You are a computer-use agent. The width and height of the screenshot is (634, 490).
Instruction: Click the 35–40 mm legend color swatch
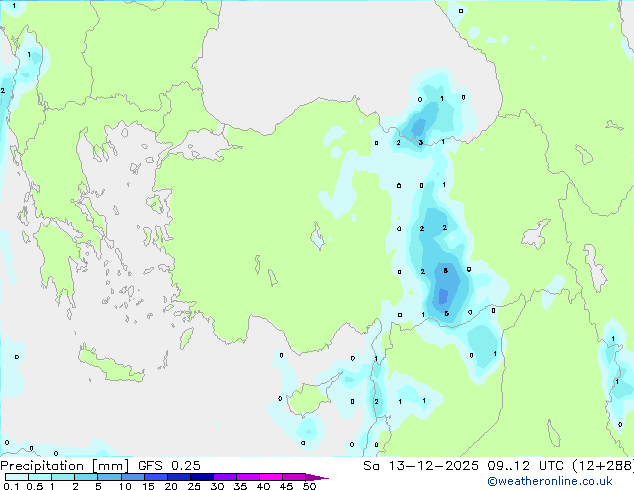pos(247,477)
